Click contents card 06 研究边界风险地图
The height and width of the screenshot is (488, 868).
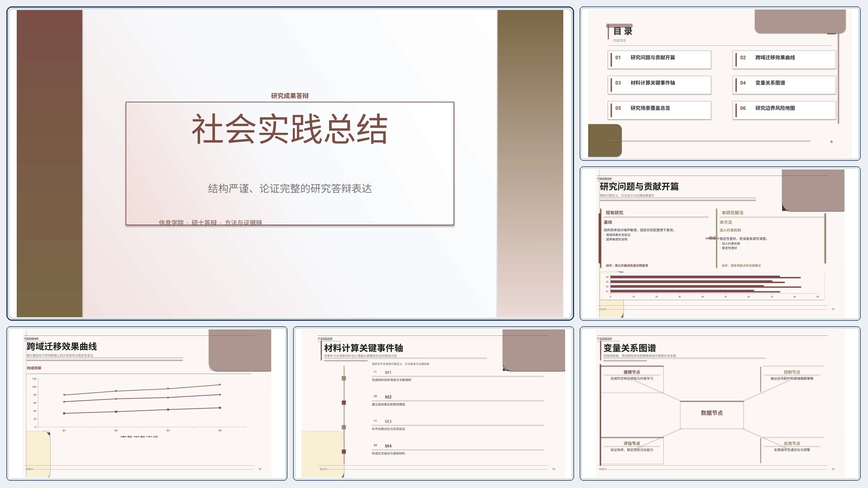pyautogui.click(x=784, y=110)
